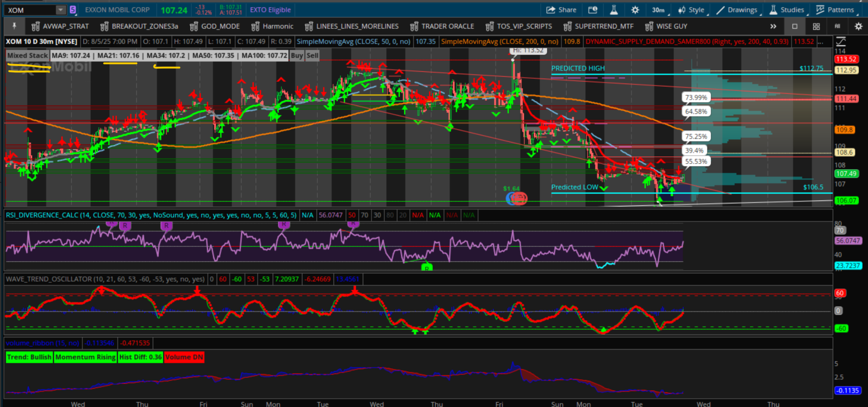Click the pin icon on the study-set bar
868x407 pixels.
pos(14,26)
